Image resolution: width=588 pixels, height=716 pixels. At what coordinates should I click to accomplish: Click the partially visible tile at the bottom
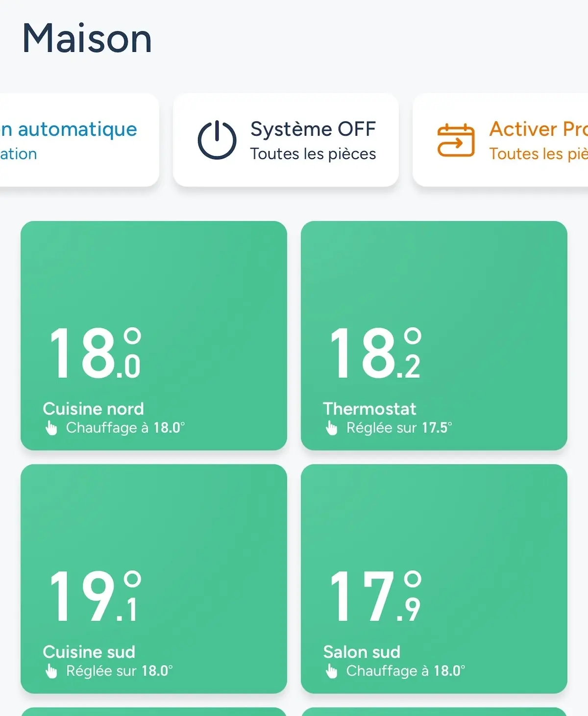[153, 711]
